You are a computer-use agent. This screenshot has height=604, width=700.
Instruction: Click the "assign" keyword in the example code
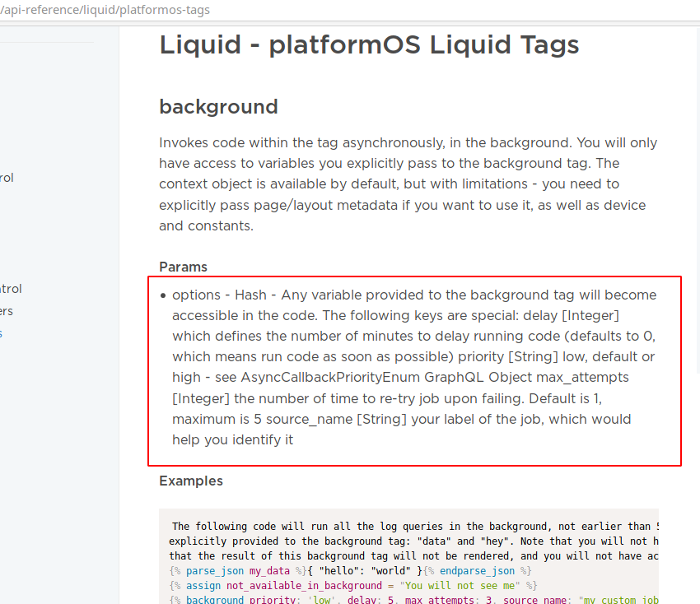[203, 585]
